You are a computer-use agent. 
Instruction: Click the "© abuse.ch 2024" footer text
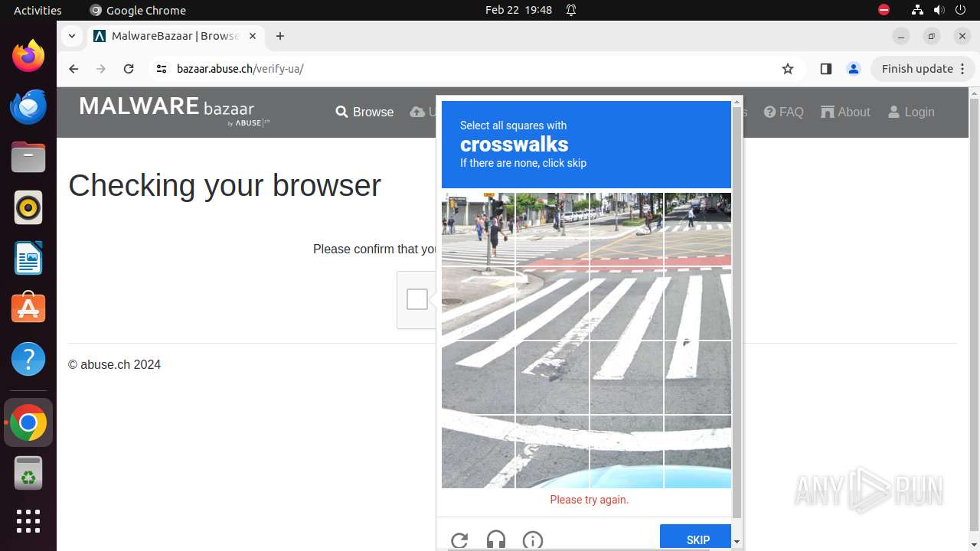click(x=114, y=365)
